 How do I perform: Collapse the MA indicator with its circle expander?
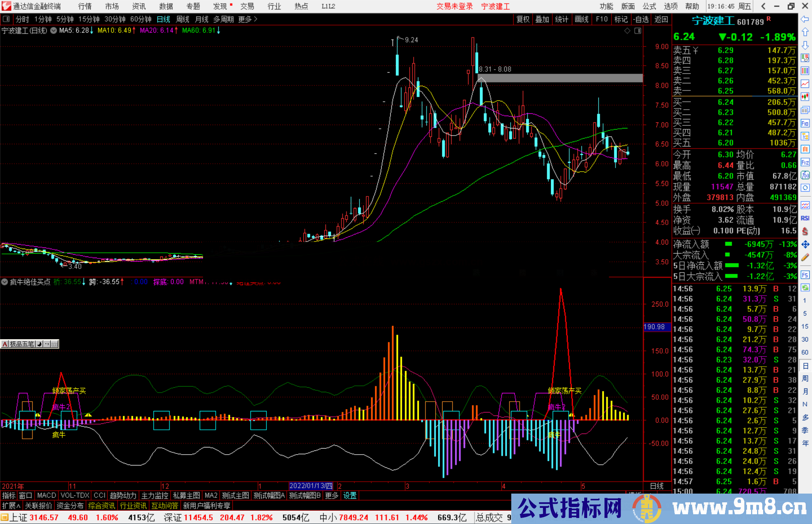coord(53,31)
